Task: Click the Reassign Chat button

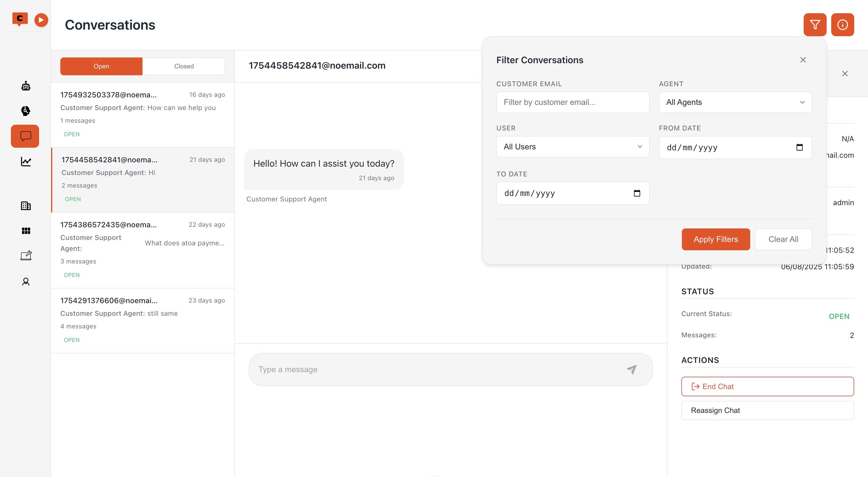Action: [767, 410]
